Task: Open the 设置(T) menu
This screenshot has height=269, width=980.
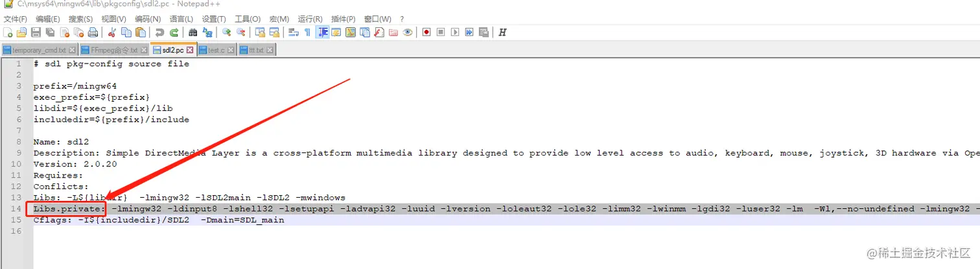Action: tap(214, 19)
